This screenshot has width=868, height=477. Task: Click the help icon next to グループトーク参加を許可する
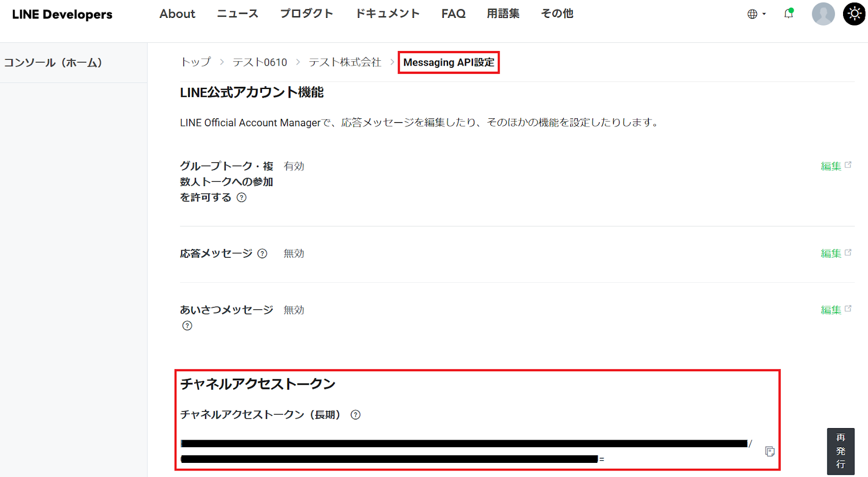coord(241,198)
